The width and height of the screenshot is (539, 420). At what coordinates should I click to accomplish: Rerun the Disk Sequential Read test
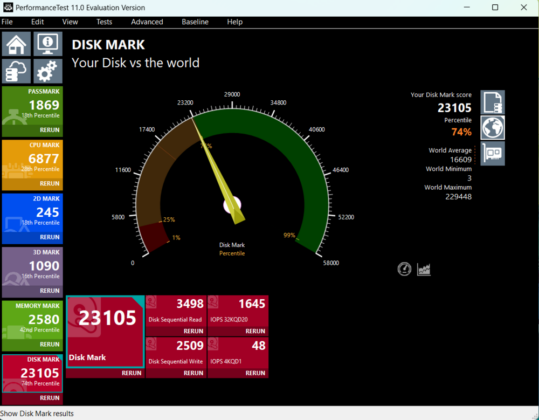coord(193,331)
